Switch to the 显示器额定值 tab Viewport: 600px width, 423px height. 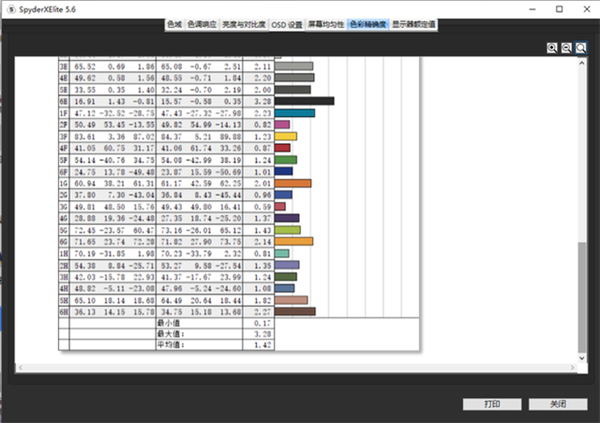tap(416, 22)
